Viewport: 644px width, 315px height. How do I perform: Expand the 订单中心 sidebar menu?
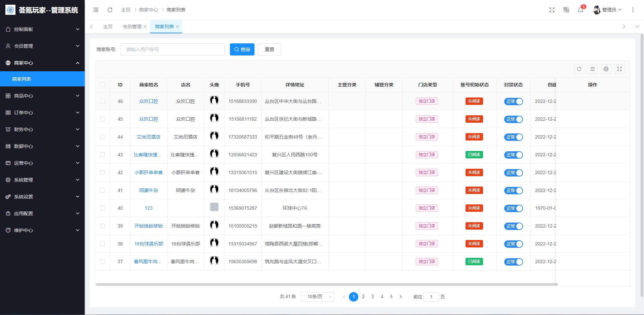tap(42, 113)
